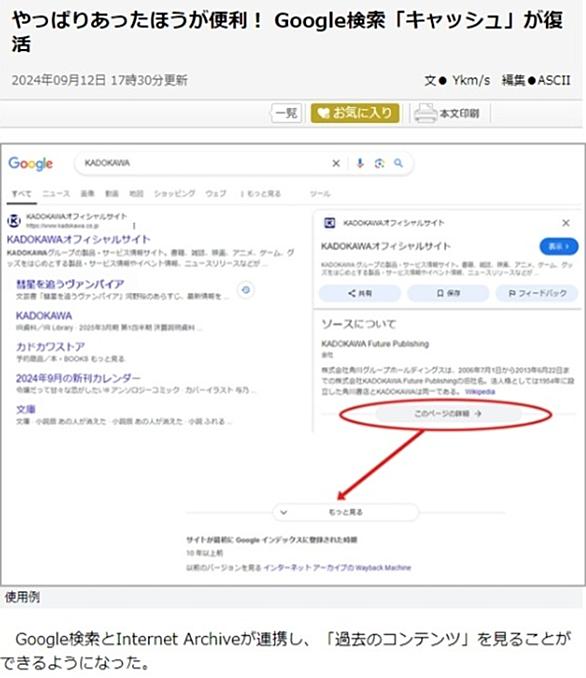Open the カドカワストア link
The height and width of the screenshot is (678, 586).
click(x=50, y=347)
